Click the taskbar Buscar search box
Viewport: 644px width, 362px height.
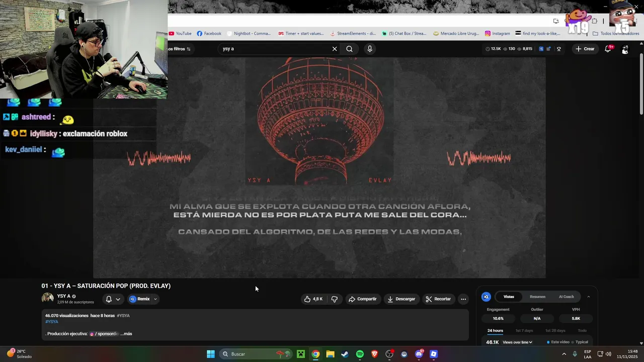click(x=256, y=354)
